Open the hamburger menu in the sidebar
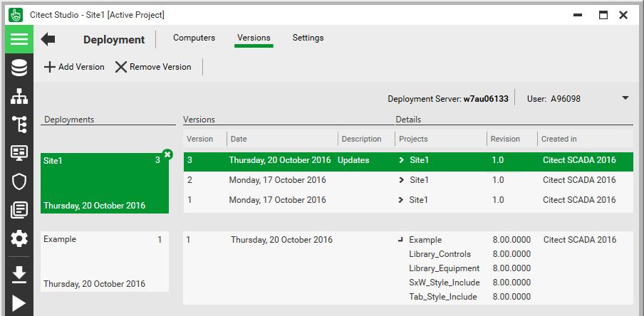644x316 pixels. coord(19,39)
